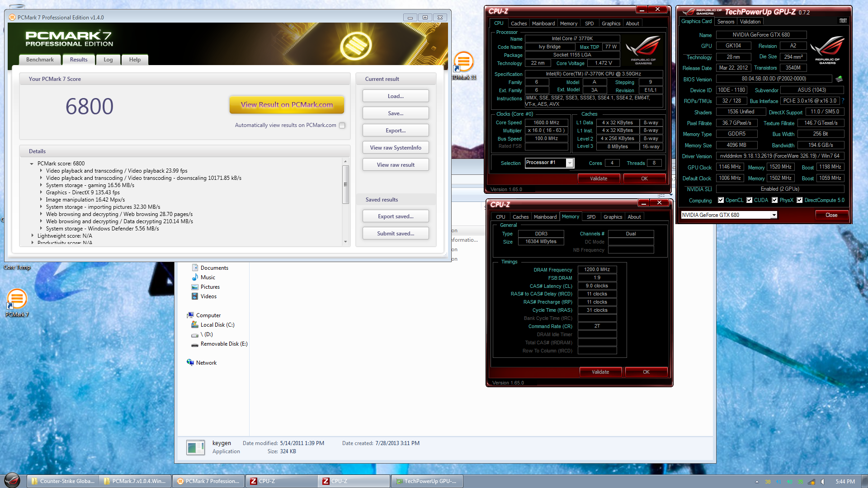Expand Video transcoding - downscaling detail row
The width and height of the screenshot is (868, 488).
(x=41, y=178)
